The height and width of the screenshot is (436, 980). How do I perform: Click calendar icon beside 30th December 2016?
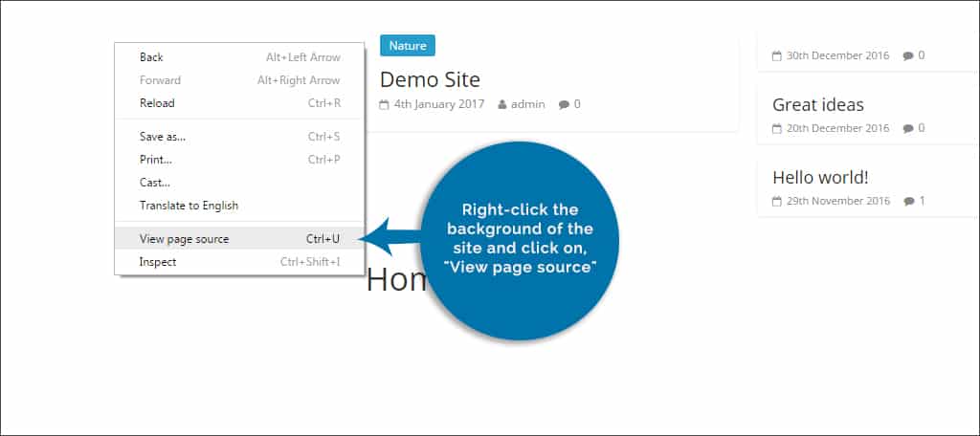click(x=777, y=55)
